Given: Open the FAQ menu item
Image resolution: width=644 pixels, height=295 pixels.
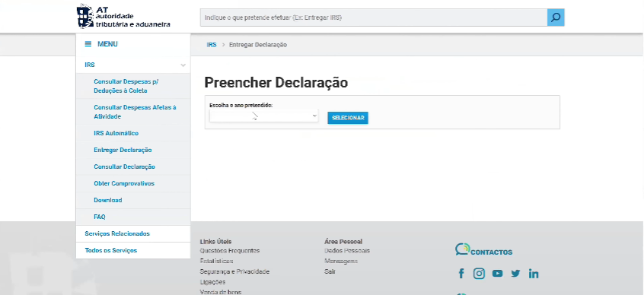Looking at the screenshot, I should 100,217.
